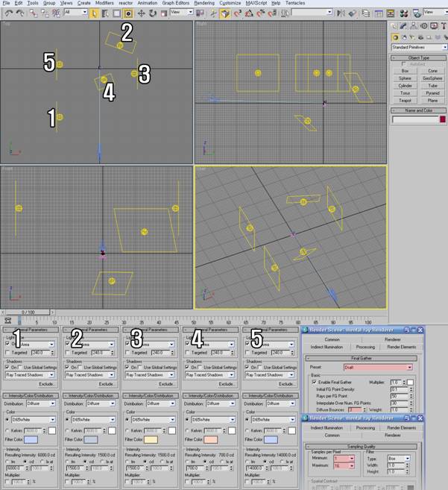Click the 0 / 100 time slider

[28, 312]
